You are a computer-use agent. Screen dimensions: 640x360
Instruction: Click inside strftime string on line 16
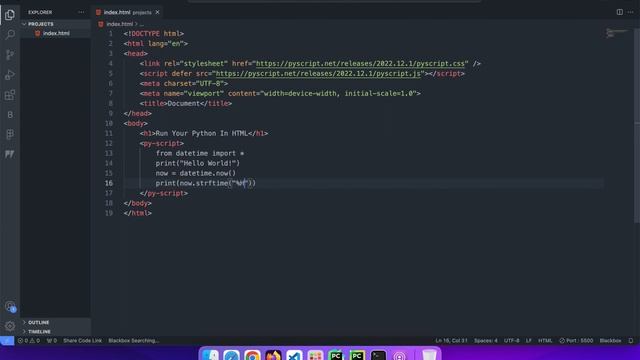point(241,183)
